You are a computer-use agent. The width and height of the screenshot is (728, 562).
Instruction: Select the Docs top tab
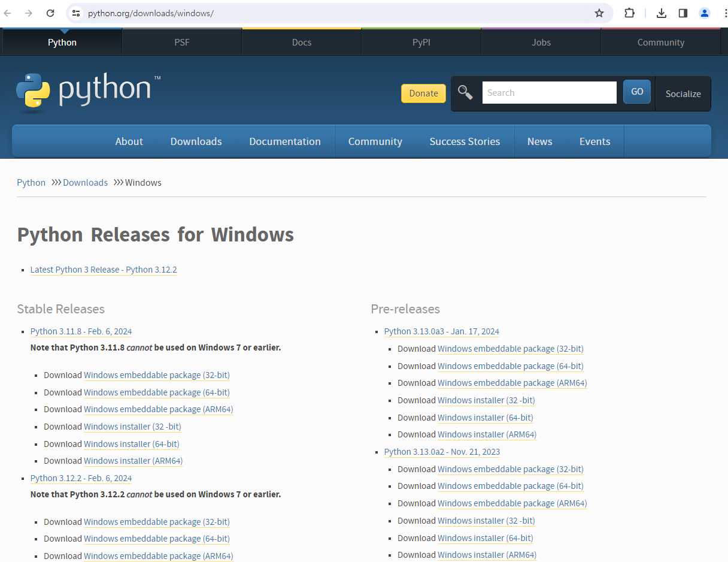[302, 43]
